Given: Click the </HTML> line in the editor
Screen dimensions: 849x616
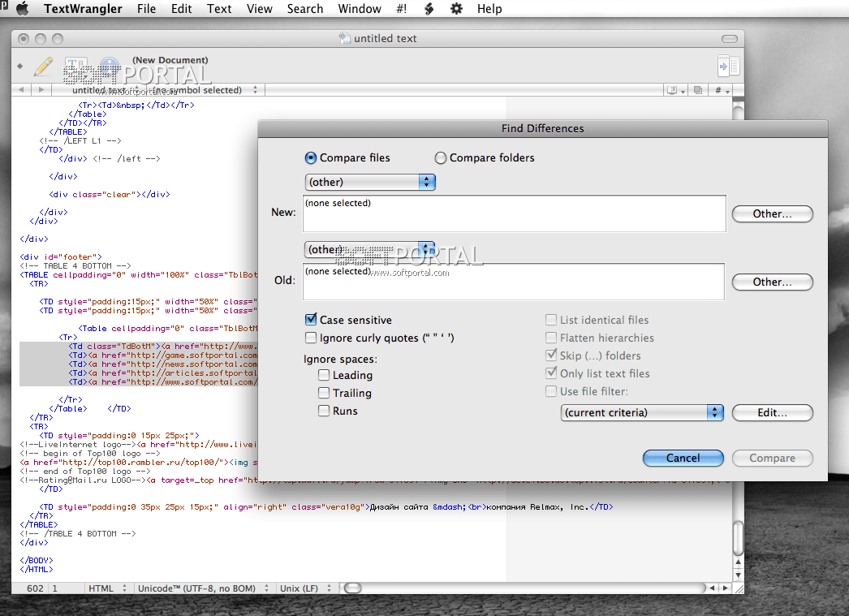Looking at the screenshot, I should 37,570.
